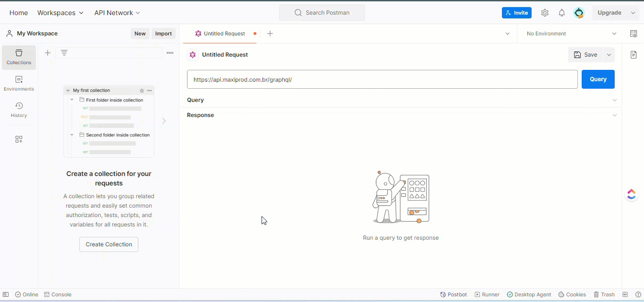Click the Response section label

coord(200,115)
